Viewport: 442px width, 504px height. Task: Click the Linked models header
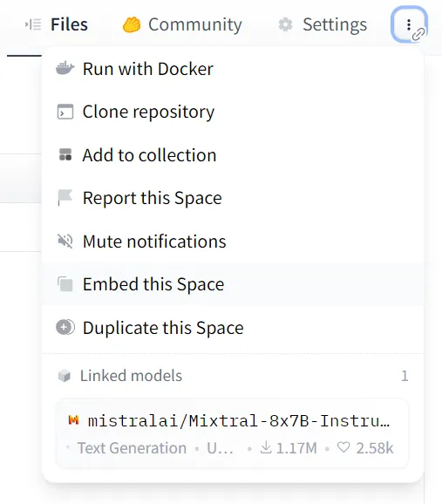click(131, 376)
